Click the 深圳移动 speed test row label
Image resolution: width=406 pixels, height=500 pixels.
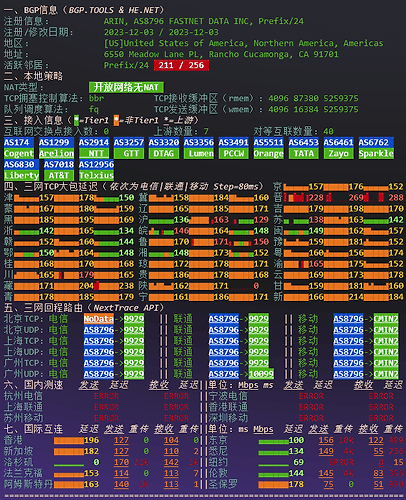(228, 418)
